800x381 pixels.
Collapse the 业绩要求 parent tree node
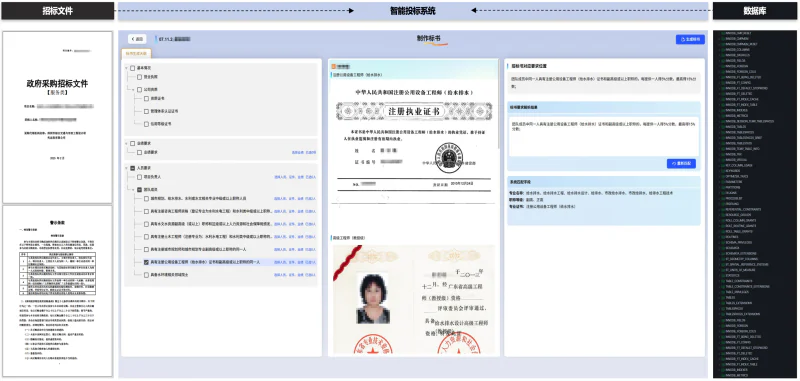pos(126,144)
